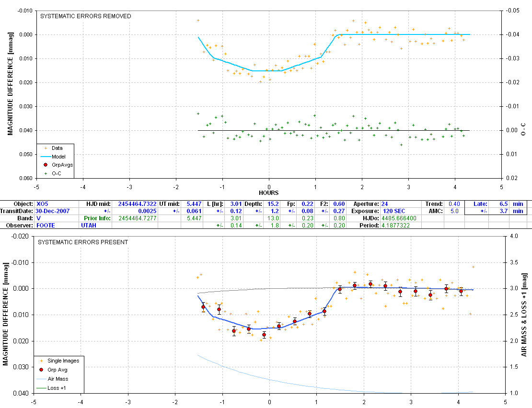Click the Fp uncertainty 0.08 cell

pyautogui.click(x=307, y=211)
